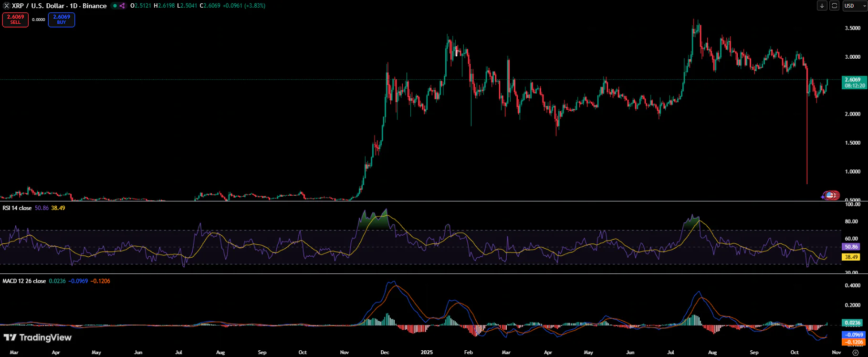Click the red SELL 2.6069 button

15,20
